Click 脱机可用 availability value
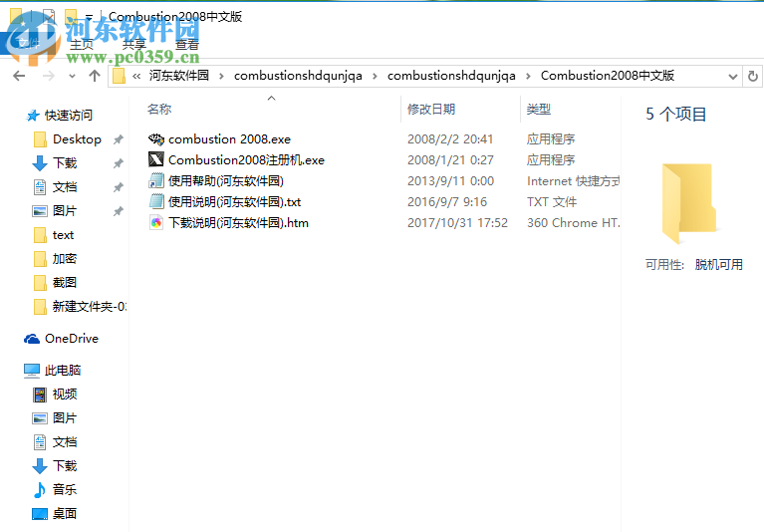The height and width of the screenshot is (532, 764). pyautogui.click(x=719, y=265)
